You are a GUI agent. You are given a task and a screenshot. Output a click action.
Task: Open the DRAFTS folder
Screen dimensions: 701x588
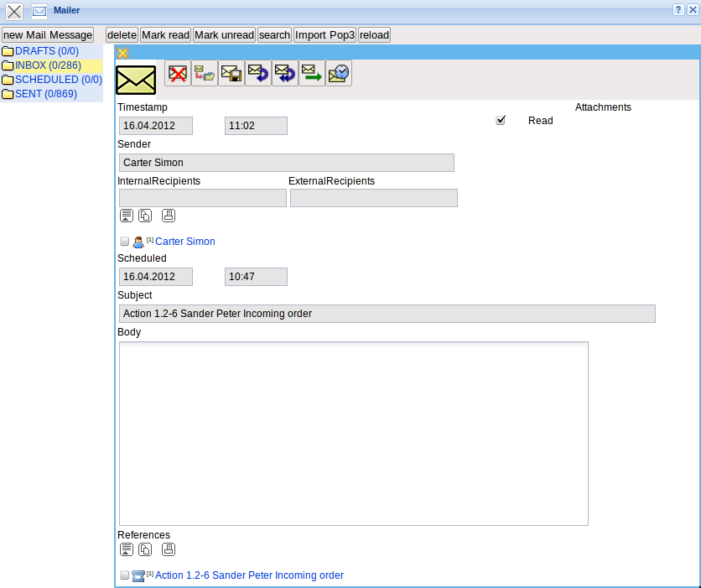click(47, 51)
